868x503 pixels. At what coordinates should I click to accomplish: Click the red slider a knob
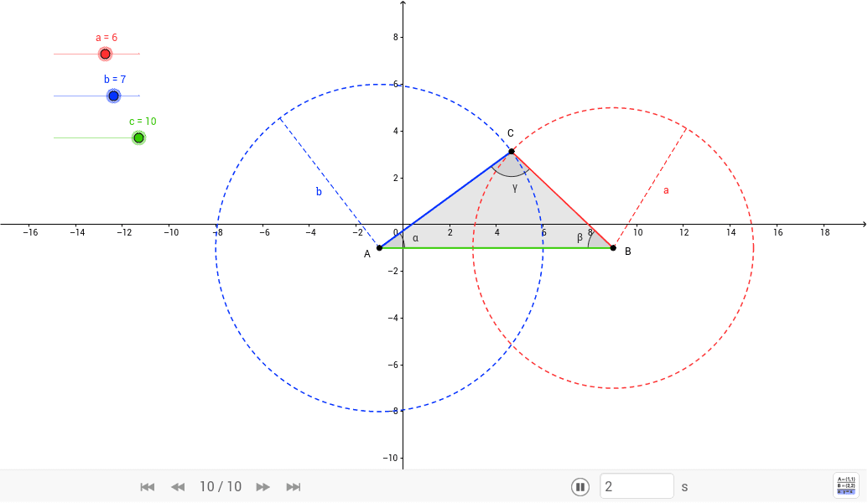[105, 54]
